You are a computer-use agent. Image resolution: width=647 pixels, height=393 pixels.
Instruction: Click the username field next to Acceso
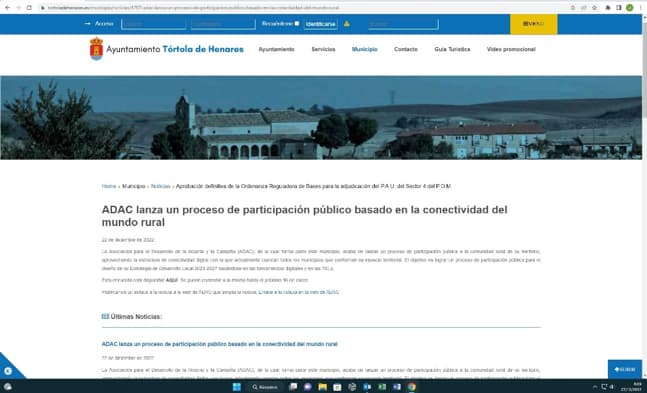click(153, 24)
